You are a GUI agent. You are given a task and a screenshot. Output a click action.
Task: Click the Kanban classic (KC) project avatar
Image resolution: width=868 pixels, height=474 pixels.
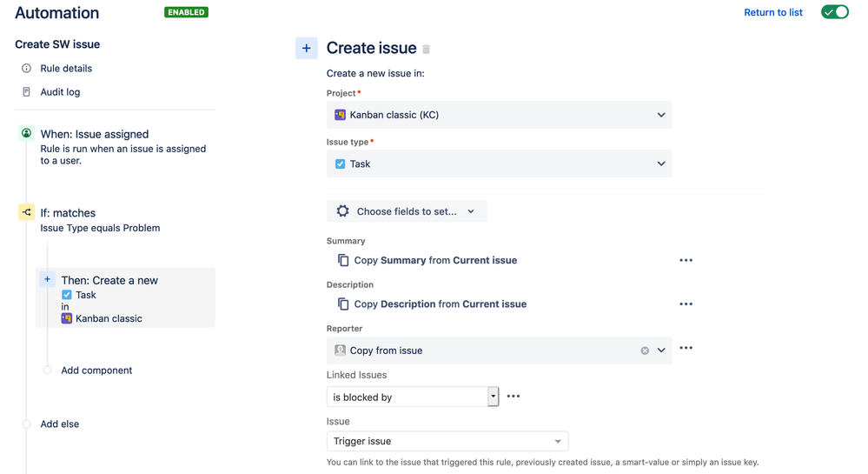pyautogui.click(x=340, y=115)
